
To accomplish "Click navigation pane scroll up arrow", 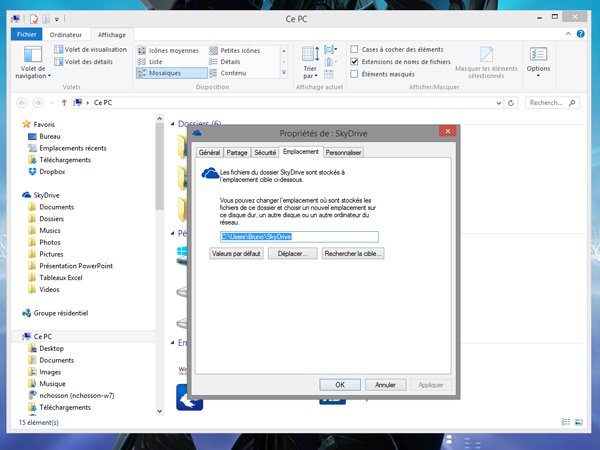I will point(160,119).
